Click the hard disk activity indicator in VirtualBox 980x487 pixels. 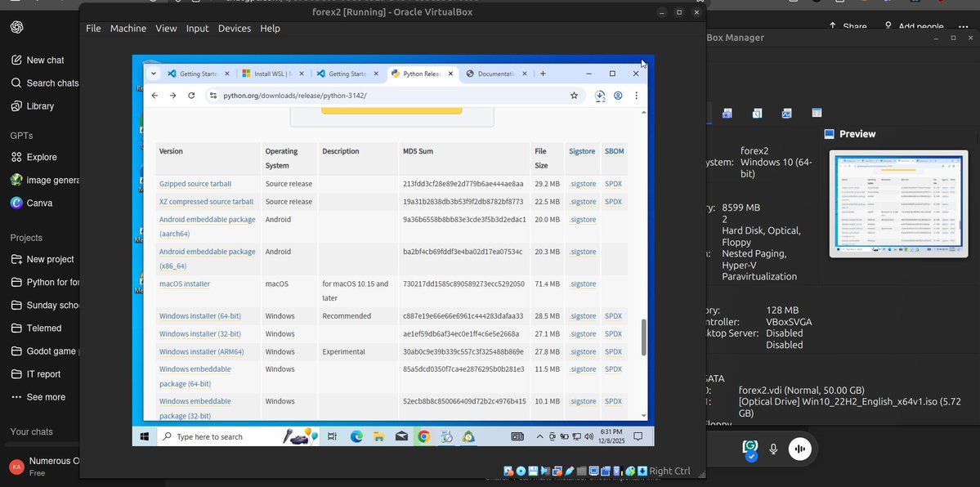[508, 471]
